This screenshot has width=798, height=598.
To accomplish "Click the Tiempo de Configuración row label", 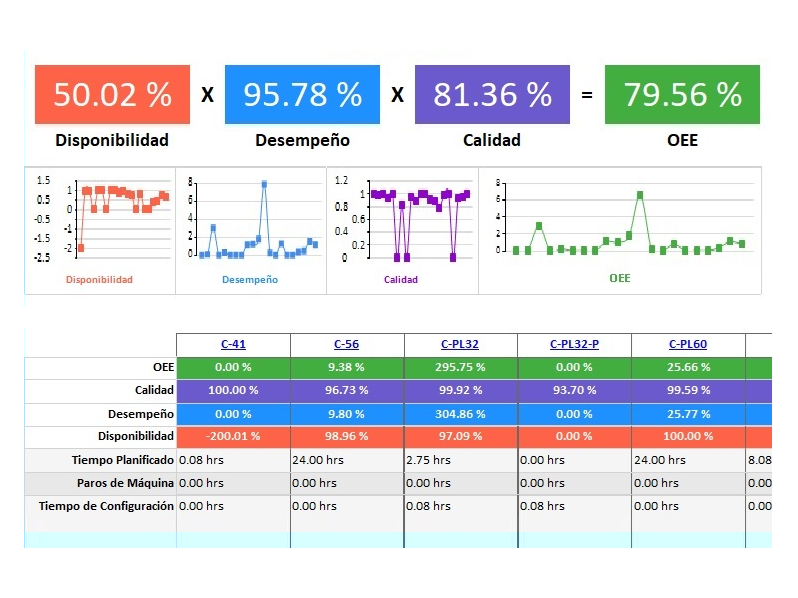I will tap(106, 506).
